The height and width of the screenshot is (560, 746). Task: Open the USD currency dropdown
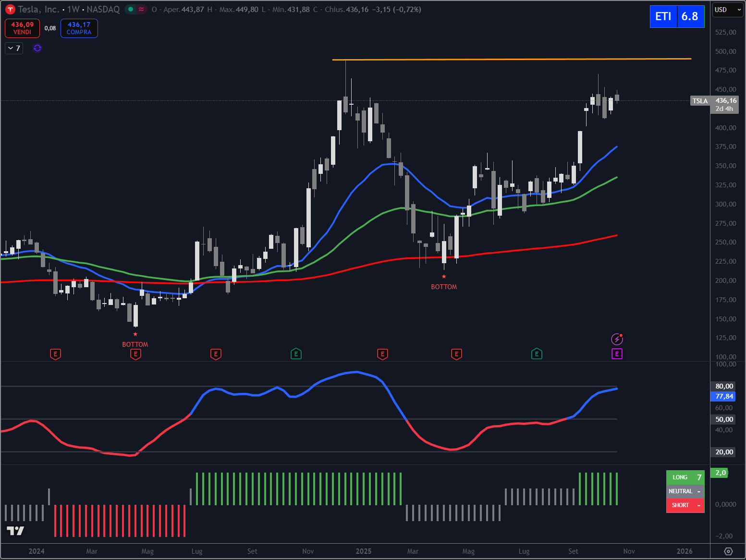(727, 10)
